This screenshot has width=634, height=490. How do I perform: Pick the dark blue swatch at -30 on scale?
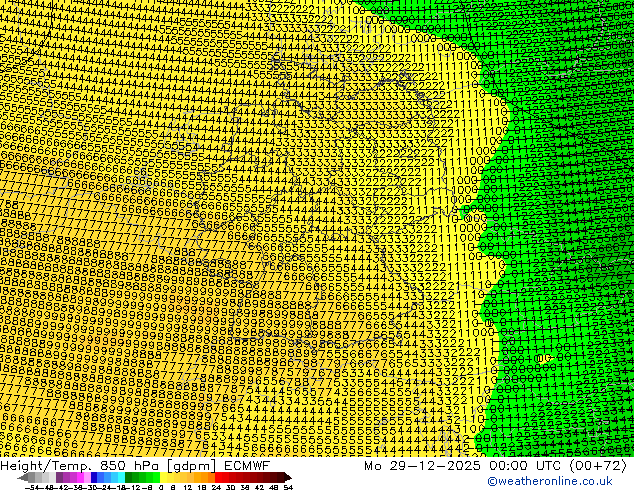[x=94, y=478]
